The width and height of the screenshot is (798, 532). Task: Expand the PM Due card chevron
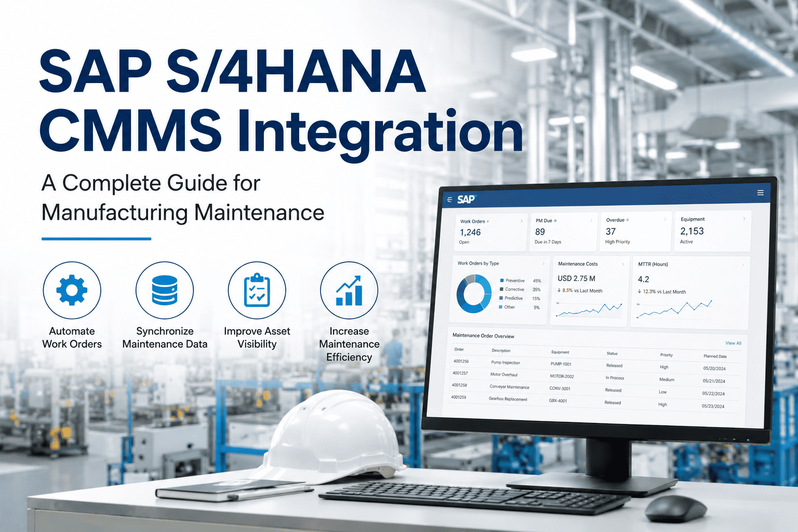(591, 220)
